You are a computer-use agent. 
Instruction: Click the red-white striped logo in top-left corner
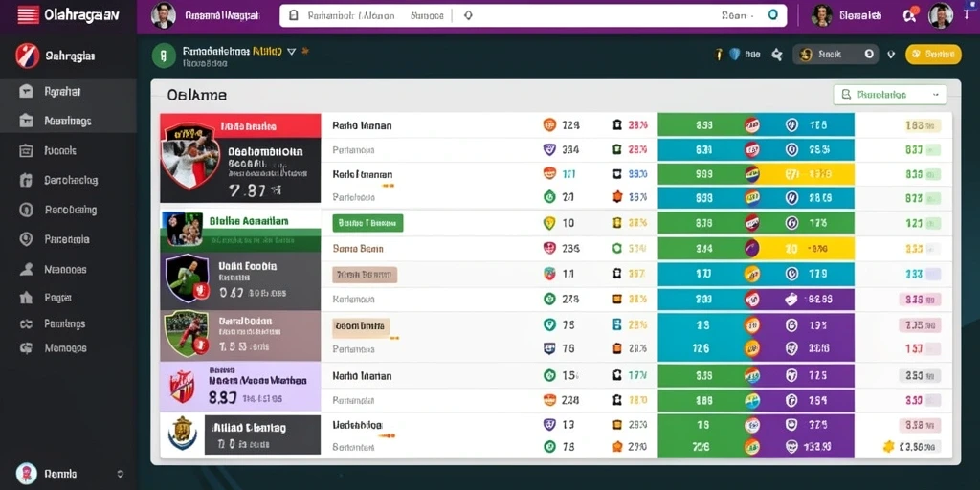[28, 14]
